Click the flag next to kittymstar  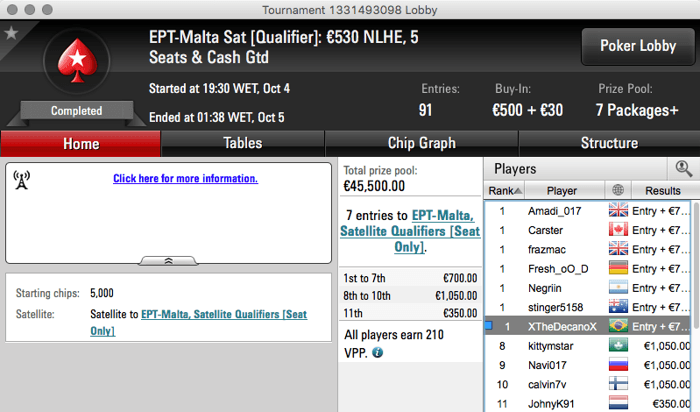(x=618, y=345)
